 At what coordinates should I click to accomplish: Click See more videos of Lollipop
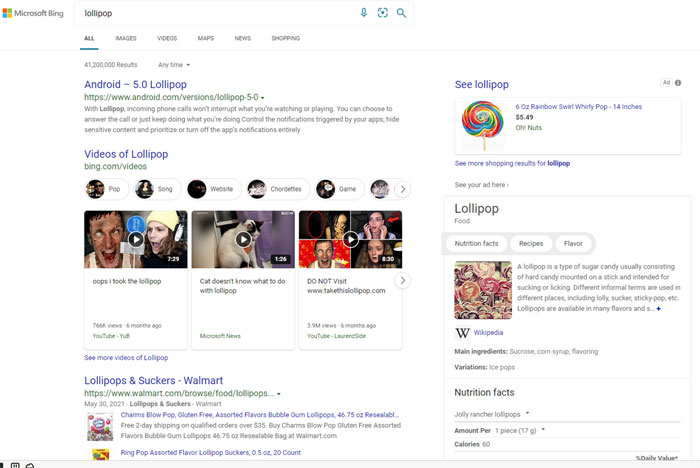(126, 358)
